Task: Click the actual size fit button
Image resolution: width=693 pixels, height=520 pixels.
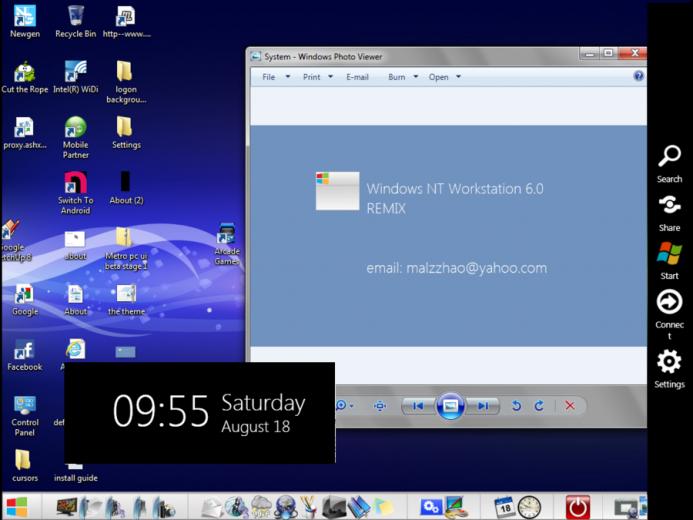Action: (380, 406)
